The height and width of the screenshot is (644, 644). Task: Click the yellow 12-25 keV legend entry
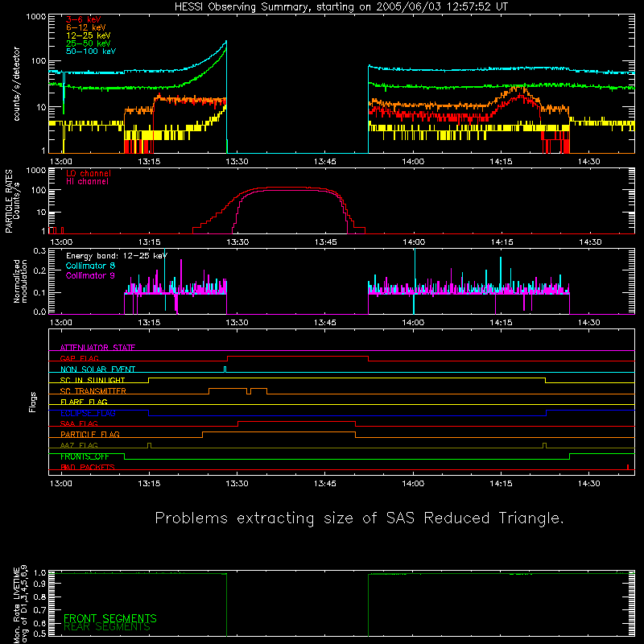(89, 35)
